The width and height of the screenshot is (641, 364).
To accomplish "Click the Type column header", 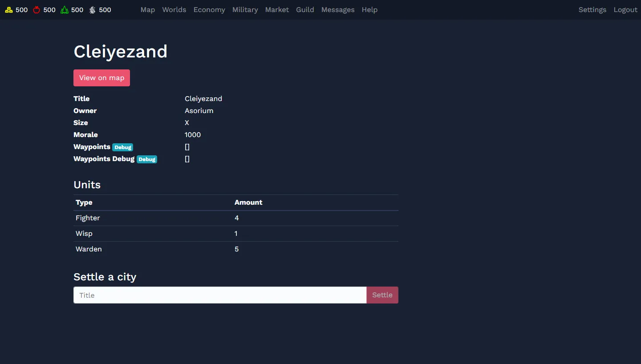I will (x=84, y=202).
